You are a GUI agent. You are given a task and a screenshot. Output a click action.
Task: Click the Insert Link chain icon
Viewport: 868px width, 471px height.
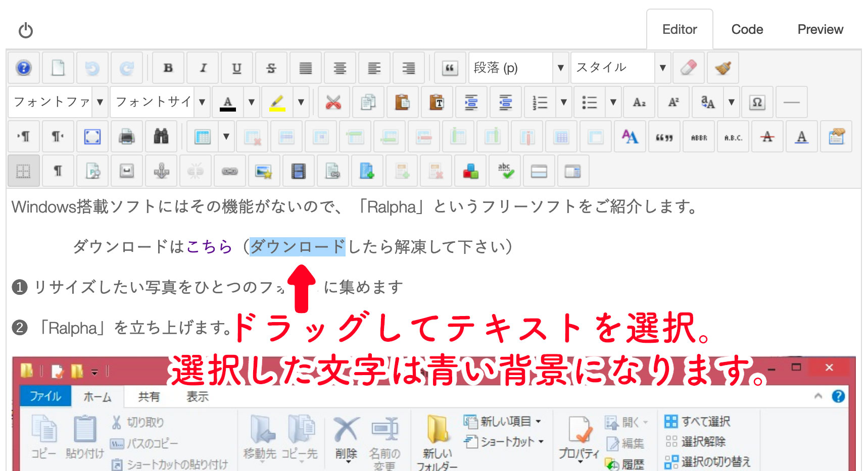click(x=229, y=172)
